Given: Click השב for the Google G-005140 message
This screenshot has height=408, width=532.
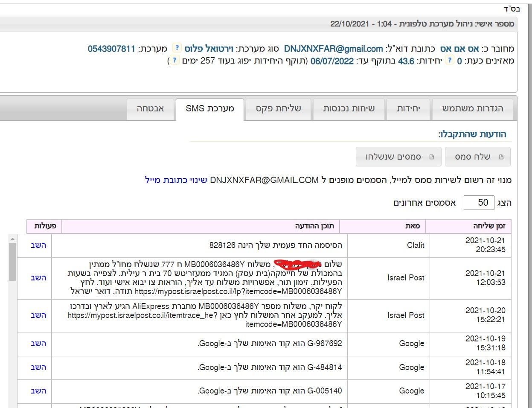Looking at the screenshot, I should (x=38, y=391).
